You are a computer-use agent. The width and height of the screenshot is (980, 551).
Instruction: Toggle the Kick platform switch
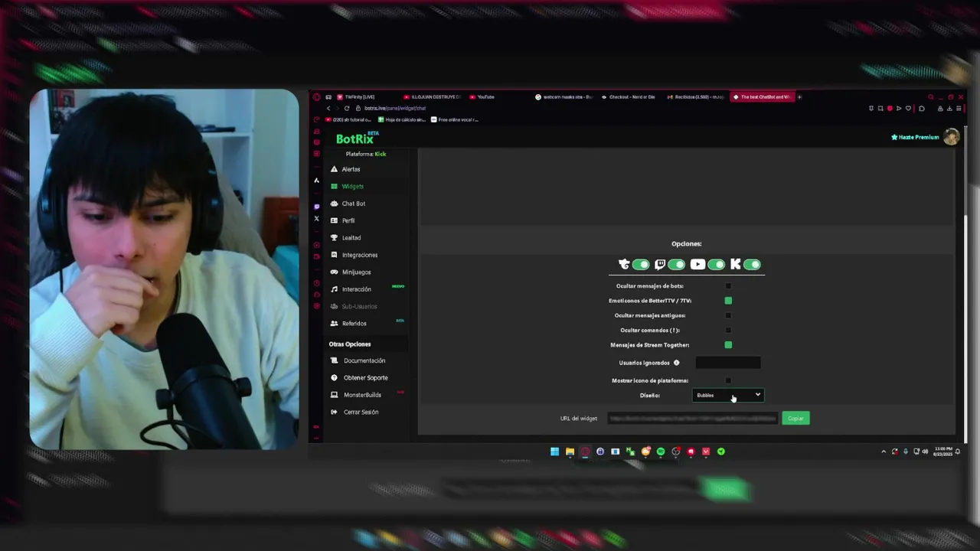(x=752, y=265)
